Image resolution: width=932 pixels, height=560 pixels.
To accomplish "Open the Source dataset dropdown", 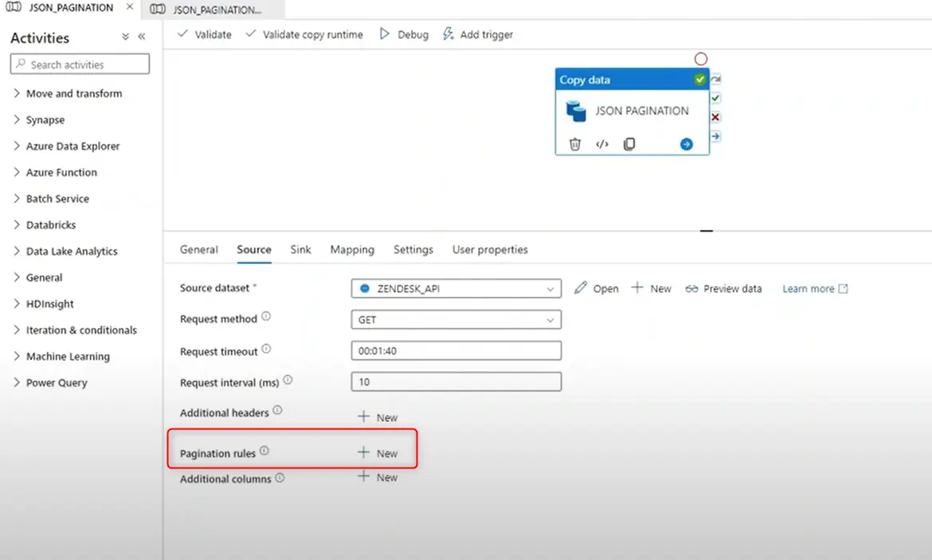I will (456, 288).
